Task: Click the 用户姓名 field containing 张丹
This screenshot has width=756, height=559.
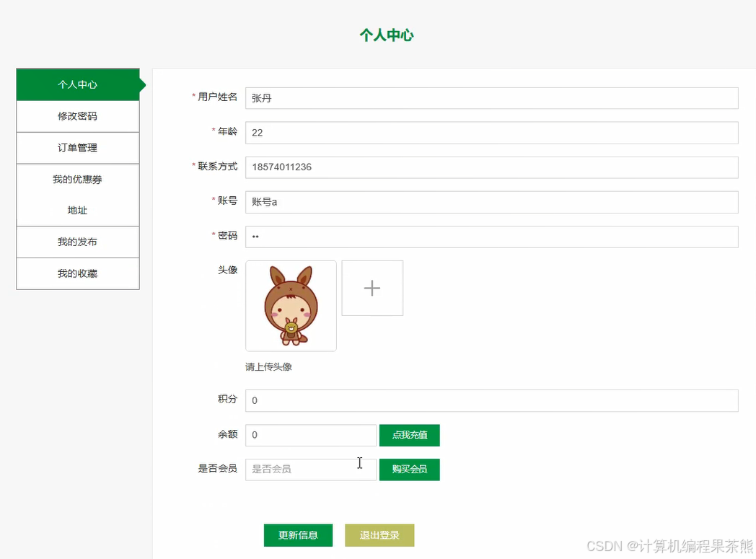Action: tap(492, 98)
